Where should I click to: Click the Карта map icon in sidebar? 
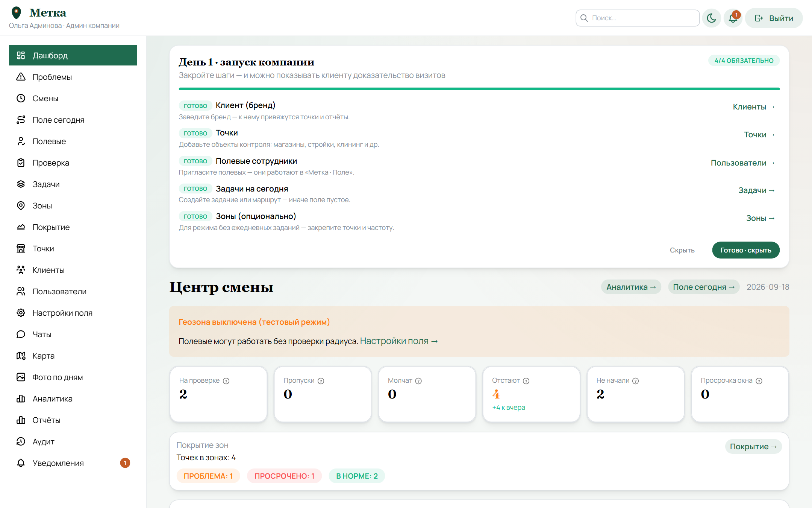21,356
